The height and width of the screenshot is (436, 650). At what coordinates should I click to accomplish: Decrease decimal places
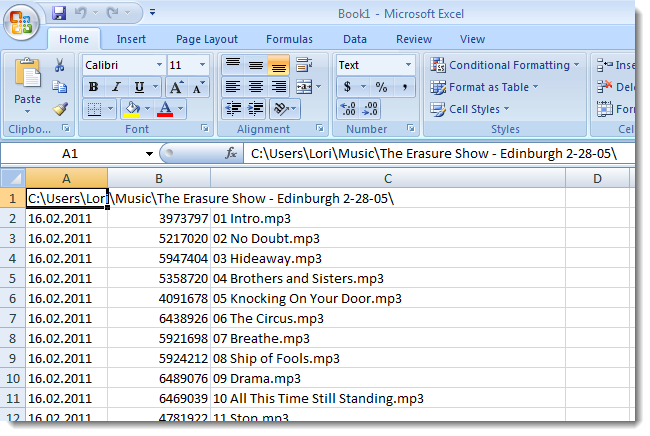370,109
